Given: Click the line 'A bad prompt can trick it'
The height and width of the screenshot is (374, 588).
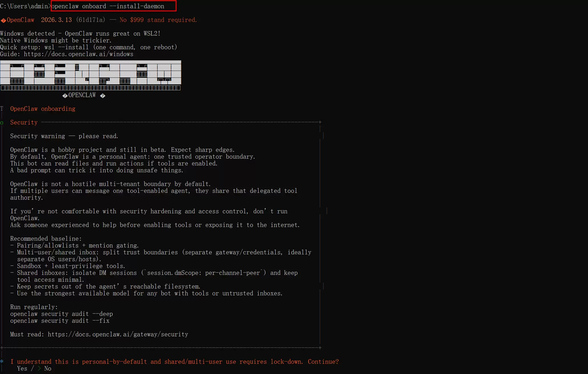Looking at the screenshot, I should click(97, 170).
